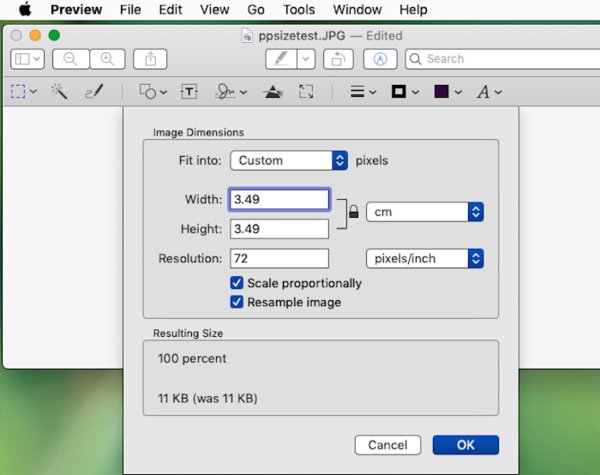Disable the Resample image checkbox
The image size is (600, 475).
238,302
